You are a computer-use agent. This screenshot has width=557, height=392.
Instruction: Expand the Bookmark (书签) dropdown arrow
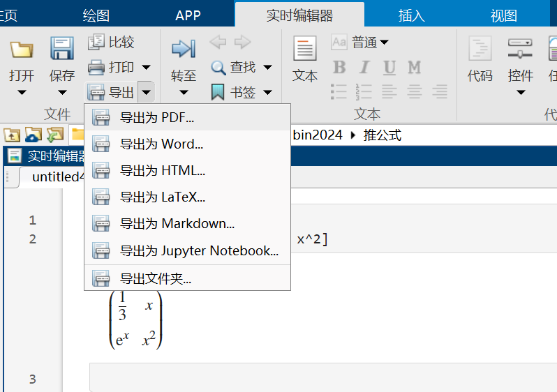267,93
